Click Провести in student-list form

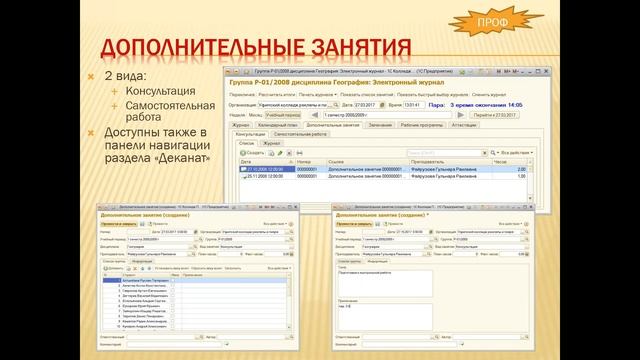click(x=158, y=224)
